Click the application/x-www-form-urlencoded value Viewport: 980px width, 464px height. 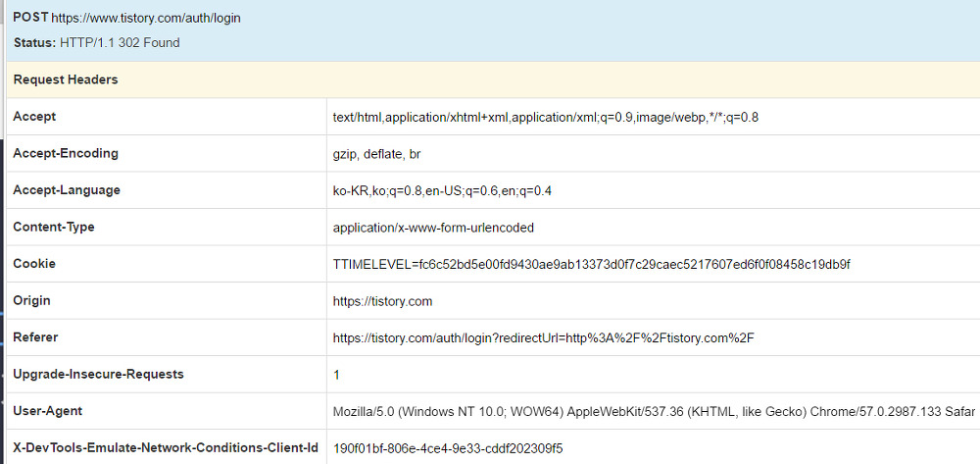(434, 228)
